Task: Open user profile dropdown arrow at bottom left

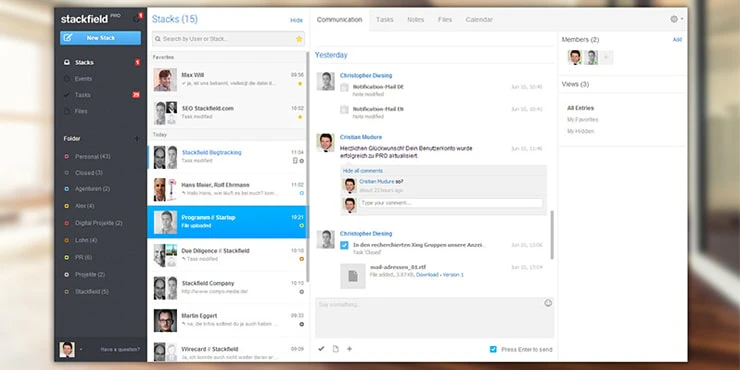Action: [81, 350]
